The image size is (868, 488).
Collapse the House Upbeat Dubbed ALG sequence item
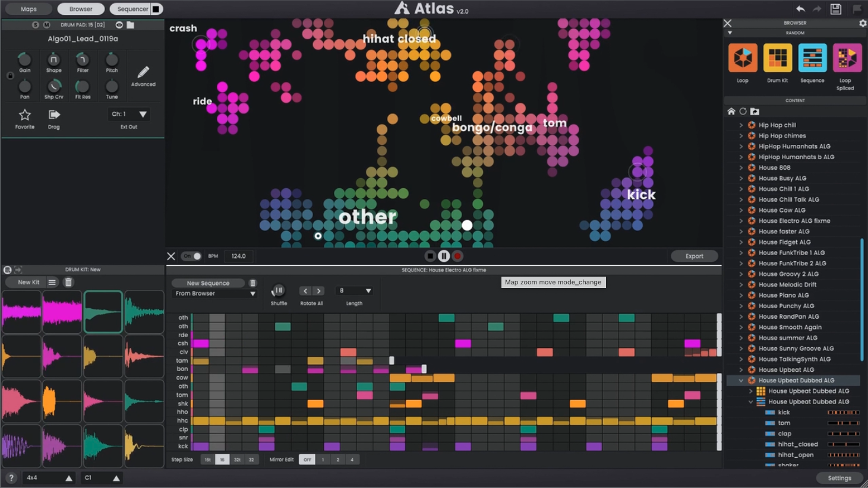coord(750,402)
